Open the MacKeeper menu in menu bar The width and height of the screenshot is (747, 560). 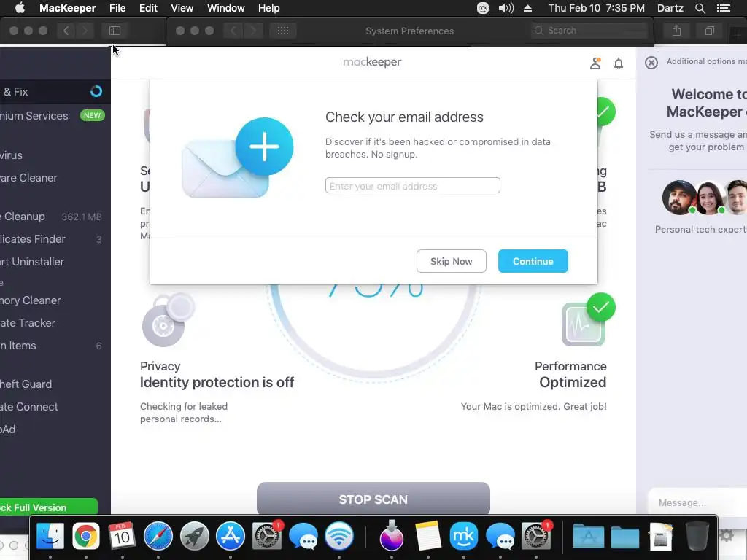68,8
